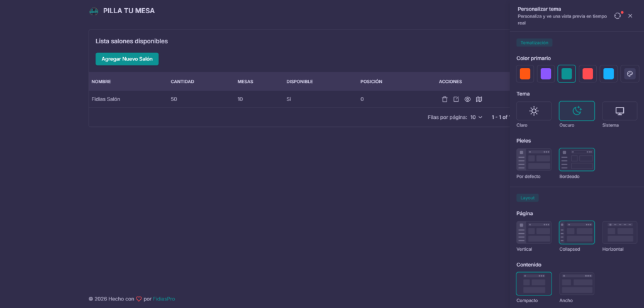Select the Sistema monitor theme icon
This screenshot has width=644, height=308.
pos(619,111)
